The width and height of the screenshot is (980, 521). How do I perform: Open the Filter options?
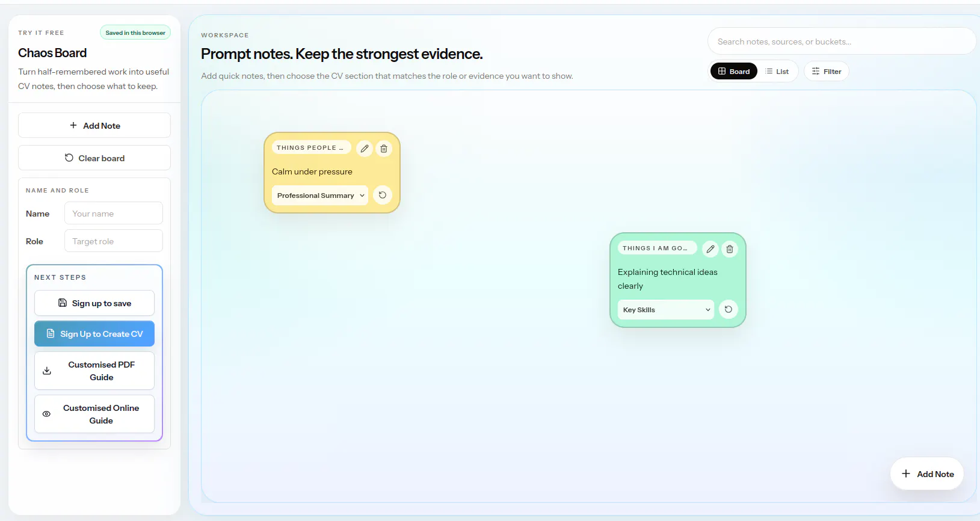coord(827,71)
